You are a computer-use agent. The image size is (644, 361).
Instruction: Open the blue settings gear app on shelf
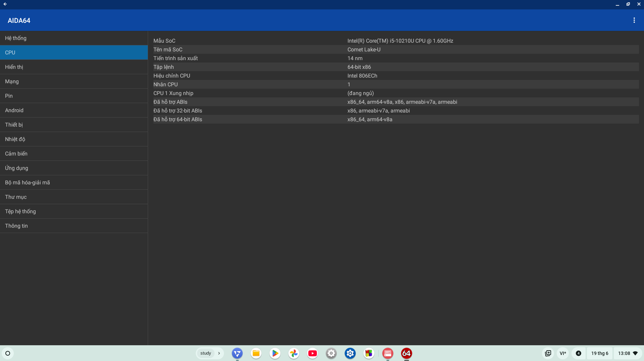tap(350, 353)
